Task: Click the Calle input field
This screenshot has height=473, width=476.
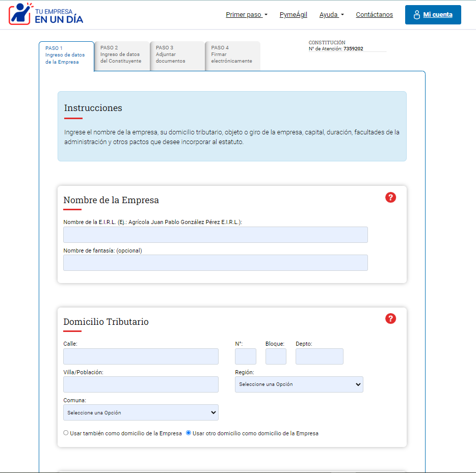Action: pos(141,356)
